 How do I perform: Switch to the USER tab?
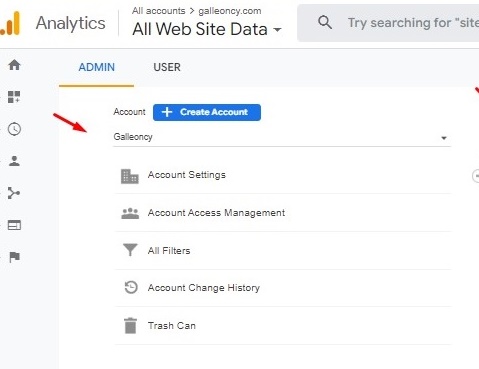point(167,67)
